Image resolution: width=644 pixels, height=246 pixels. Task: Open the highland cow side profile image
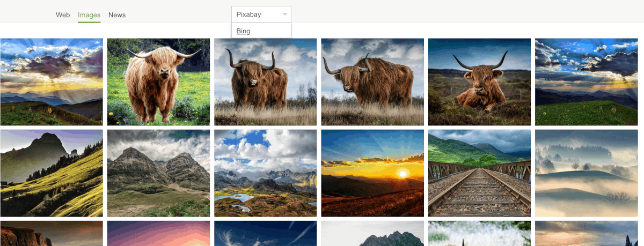pos(372,82)
